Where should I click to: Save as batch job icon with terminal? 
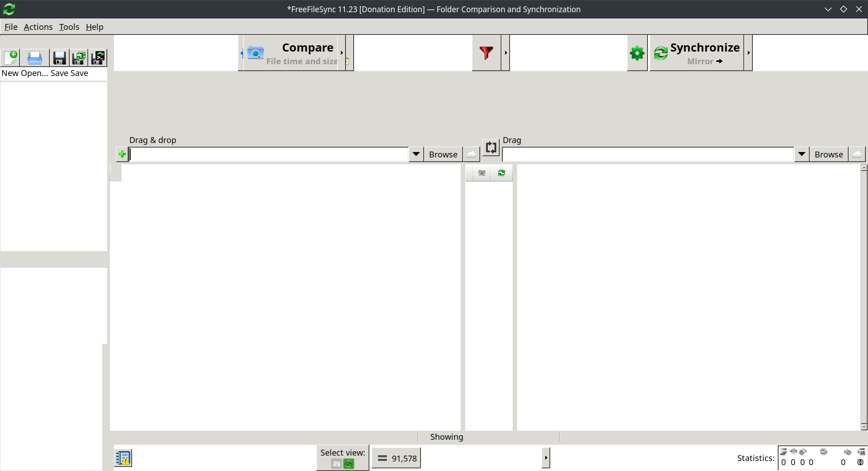click(98, 57)
